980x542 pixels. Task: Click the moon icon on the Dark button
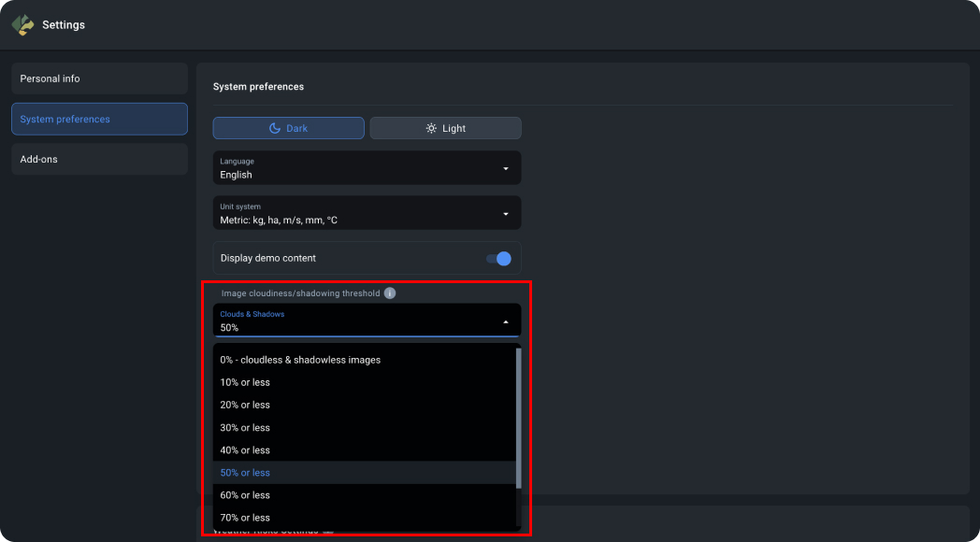pos(274,128)
